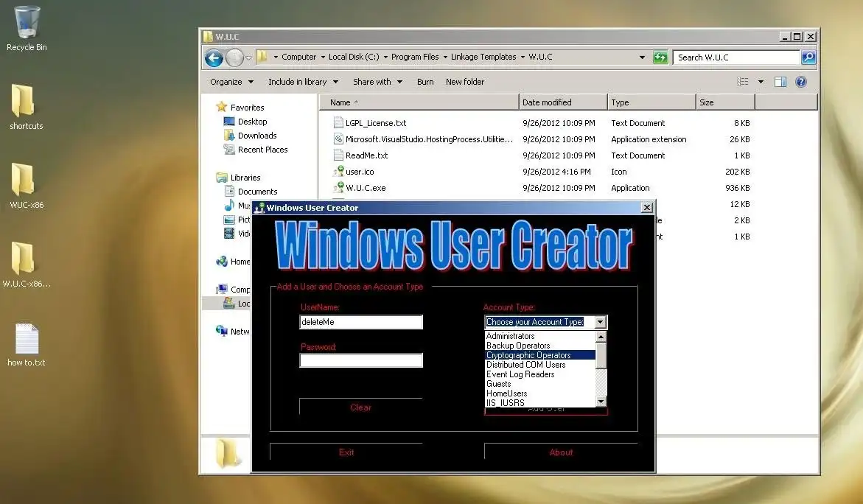Expand the recent pages dropdown arrow
The width and height of the screenshot is (863, 504).
pos(249,57)
